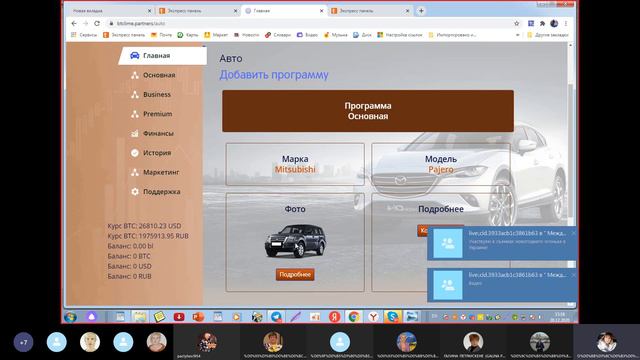Open the Маркетинг sidebar section
The height and width of the screenshot is (360, 640).
pyautogui.click(x=155, y=172)
